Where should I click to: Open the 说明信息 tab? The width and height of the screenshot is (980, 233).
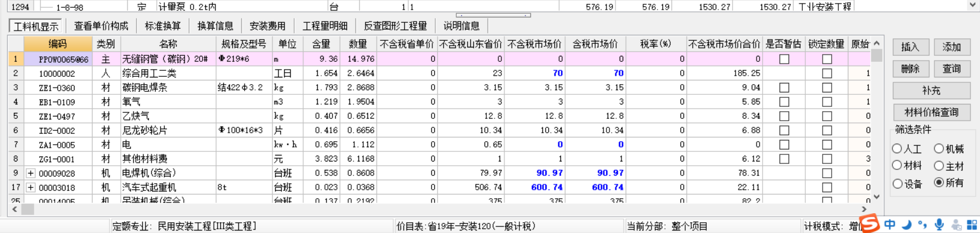(x=462, y=26)
